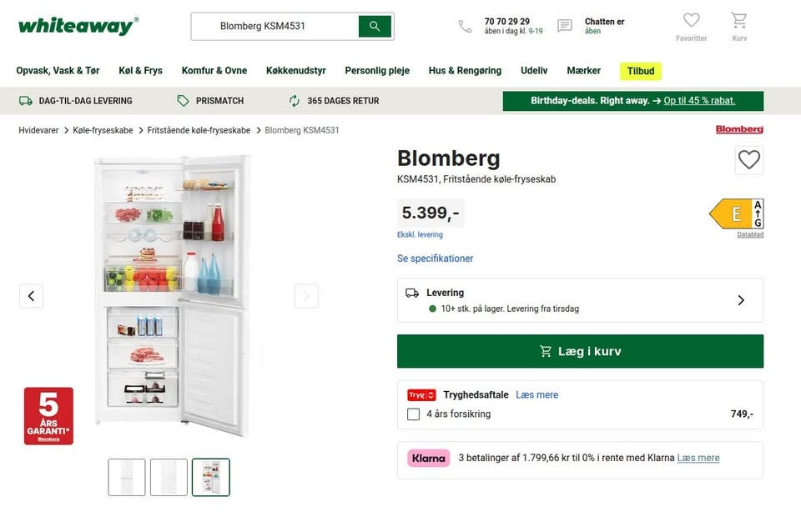Open the Køl & Frys menu
Image resolution: width=801 pixels, height=532 pixels.
click(140, 71)
